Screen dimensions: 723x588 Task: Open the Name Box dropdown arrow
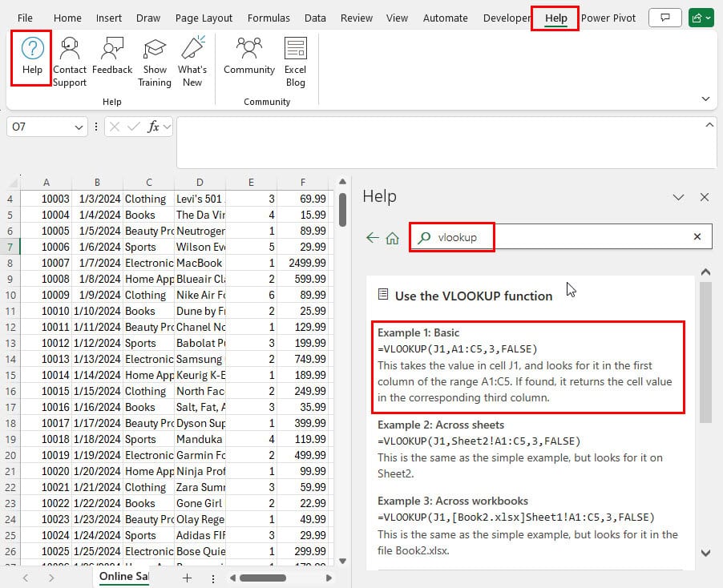coord(79,127)
